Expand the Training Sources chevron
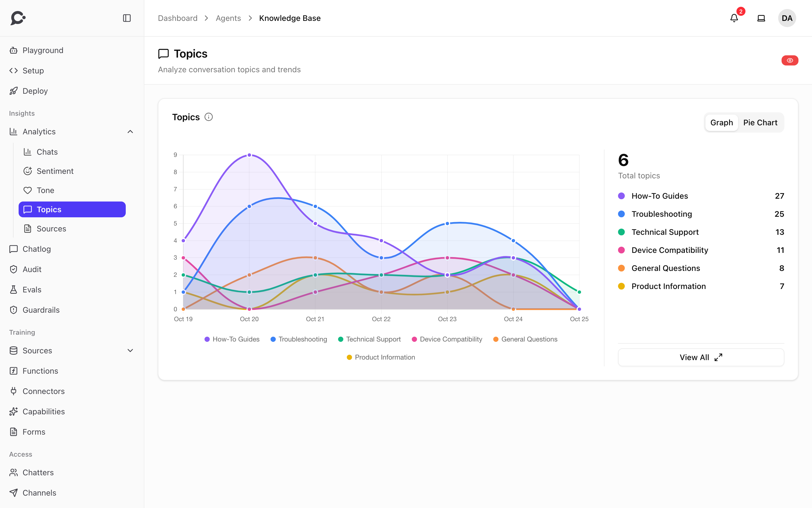 (x=130, y=351)
